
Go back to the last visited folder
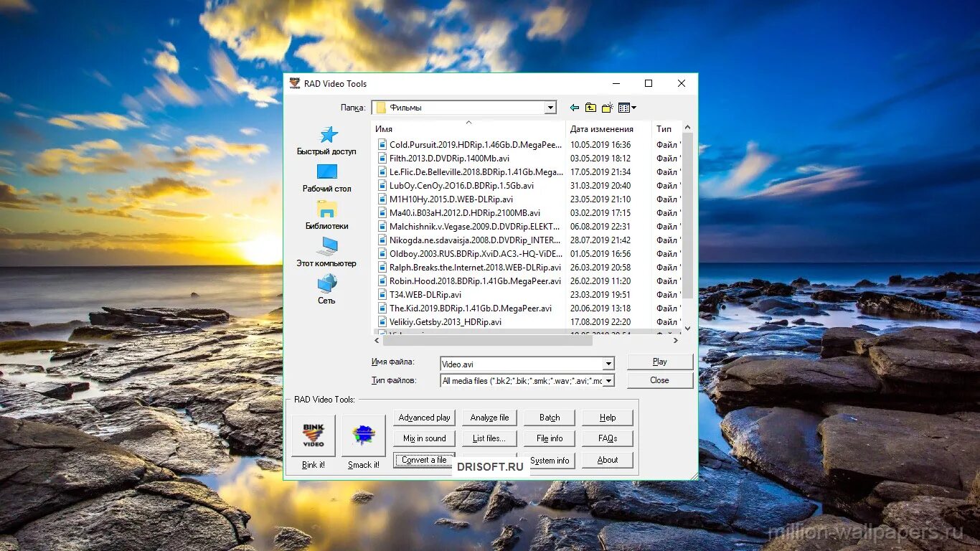(x=574, y=108)
